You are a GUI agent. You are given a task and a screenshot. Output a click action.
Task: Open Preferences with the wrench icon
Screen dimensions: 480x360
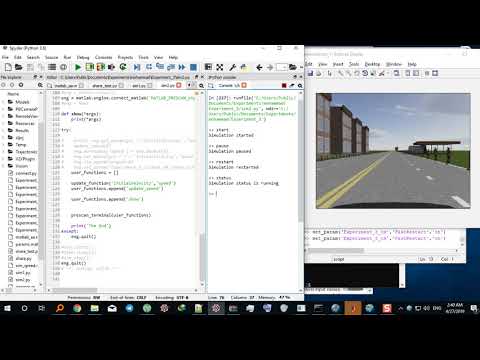pos(233,67)
